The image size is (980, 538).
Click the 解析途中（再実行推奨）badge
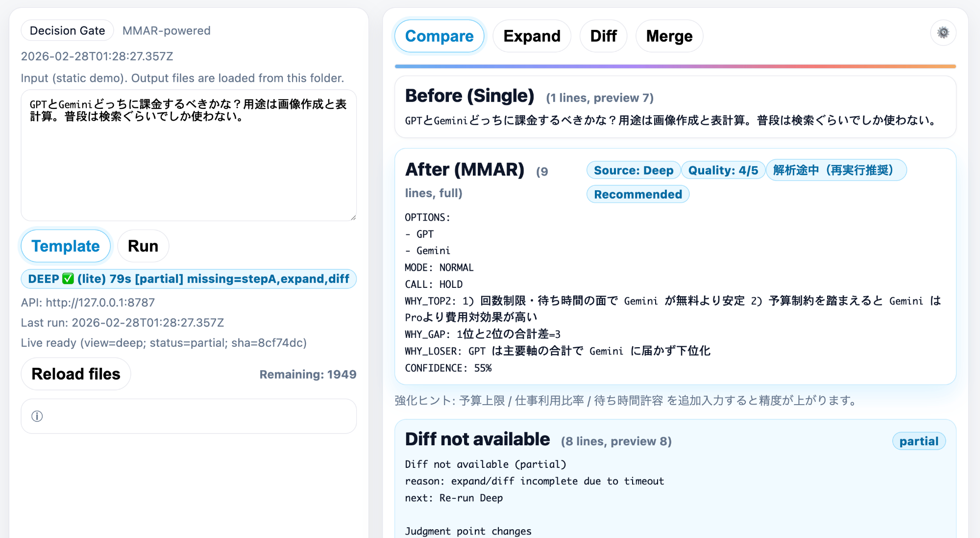click(x=836, y=170)
